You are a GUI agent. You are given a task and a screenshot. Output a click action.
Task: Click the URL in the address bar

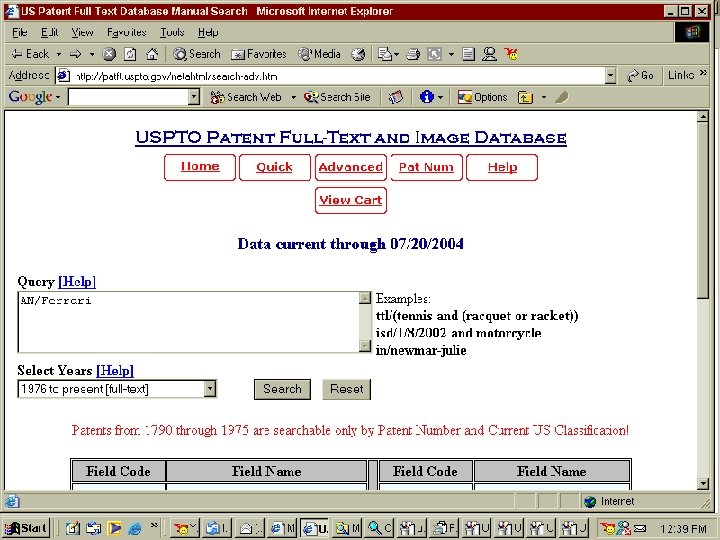176,76
